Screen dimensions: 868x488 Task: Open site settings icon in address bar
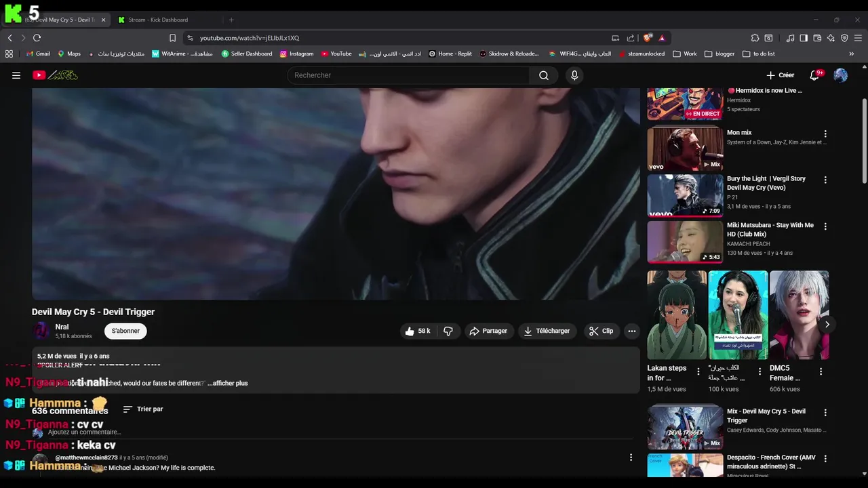coord(191,38)
